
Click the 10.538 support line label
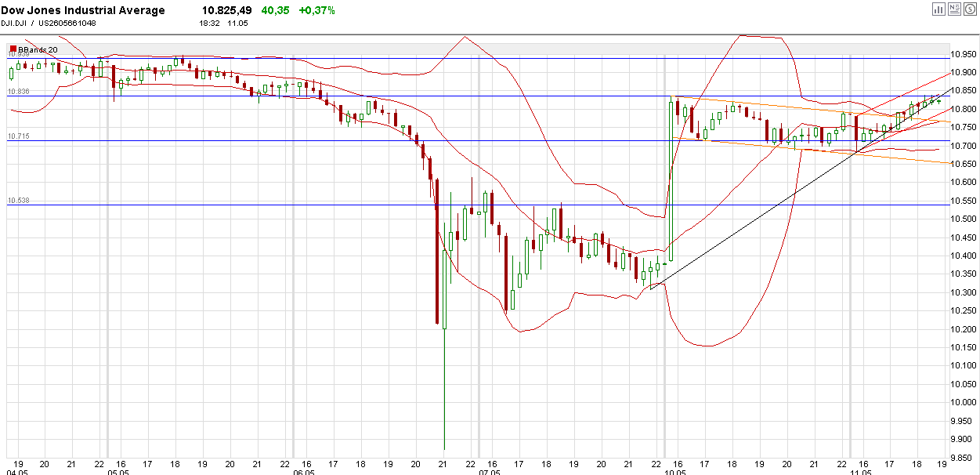click(19, 201)
